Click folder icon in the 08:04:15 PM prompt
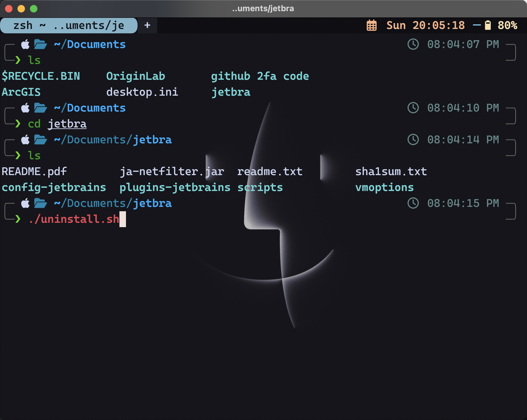 (41, 203)
